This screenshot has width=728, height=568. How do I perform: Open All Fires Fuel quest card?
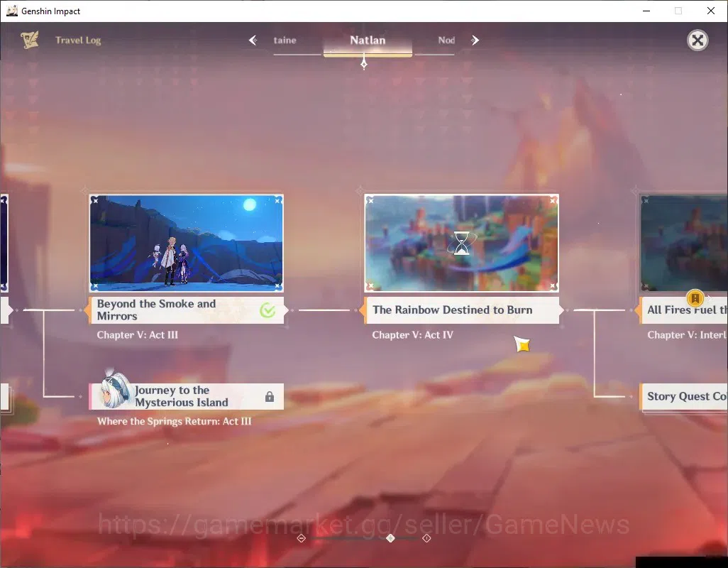click(x=683, y=310)
